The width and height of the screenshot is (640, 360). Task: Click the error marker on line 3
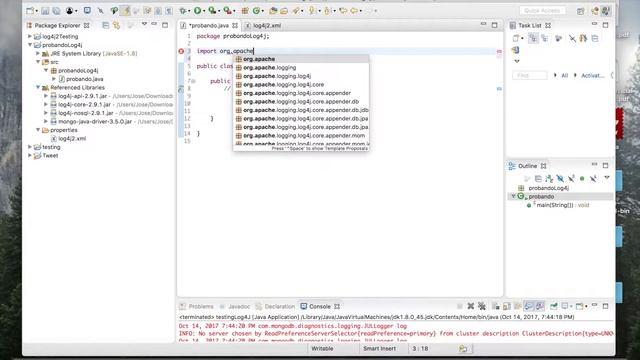click(181, 51)
